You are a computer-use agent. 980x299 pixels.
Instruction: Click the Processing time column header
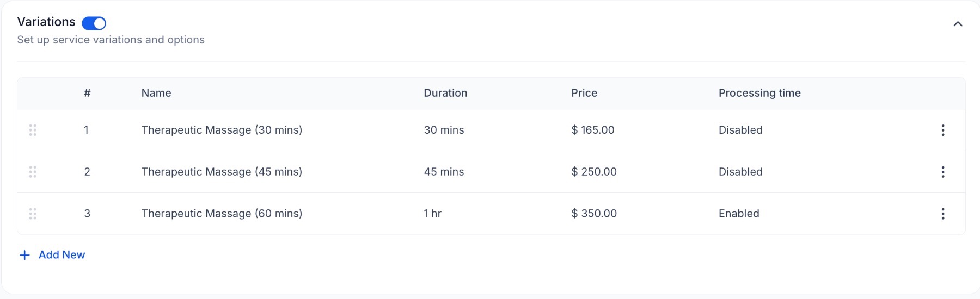coord(759,93)
